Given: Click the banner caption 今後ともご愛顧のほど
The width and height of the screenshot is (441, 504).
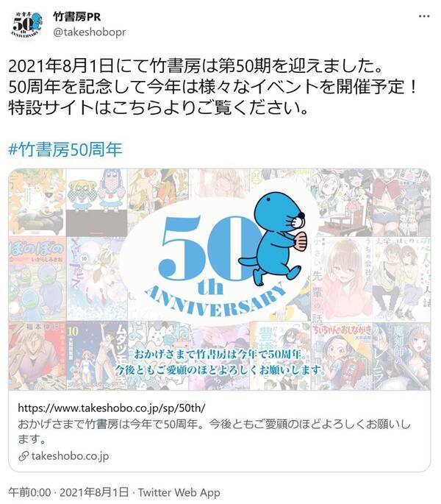Looking at the screenshot, I should click(220, 370).
